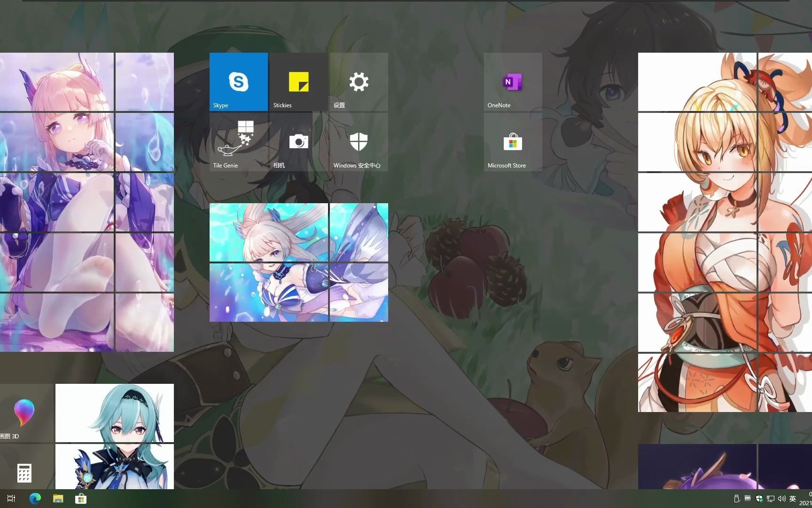Click the Task View taskbar button
This screenshot has width=812, height=508.
click(11, 499)
